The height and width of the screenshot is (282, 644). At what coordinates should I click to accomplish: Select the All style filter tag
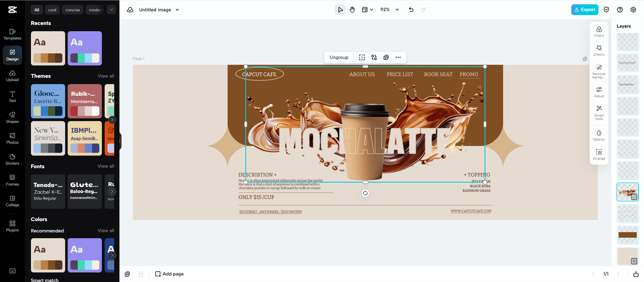coord(37,10)
